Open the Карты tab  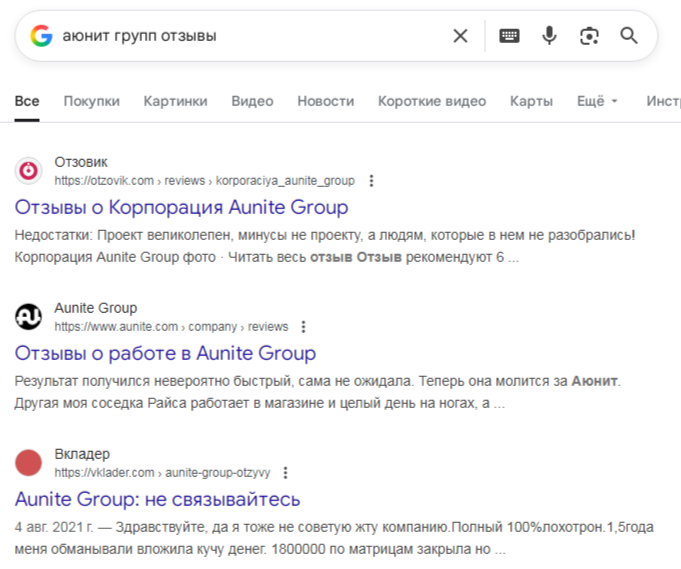pyautogui.click(x=531, y=101)
